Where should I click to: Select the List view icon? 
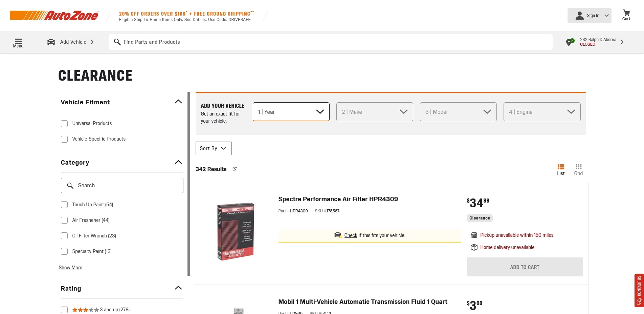[561, 169]
